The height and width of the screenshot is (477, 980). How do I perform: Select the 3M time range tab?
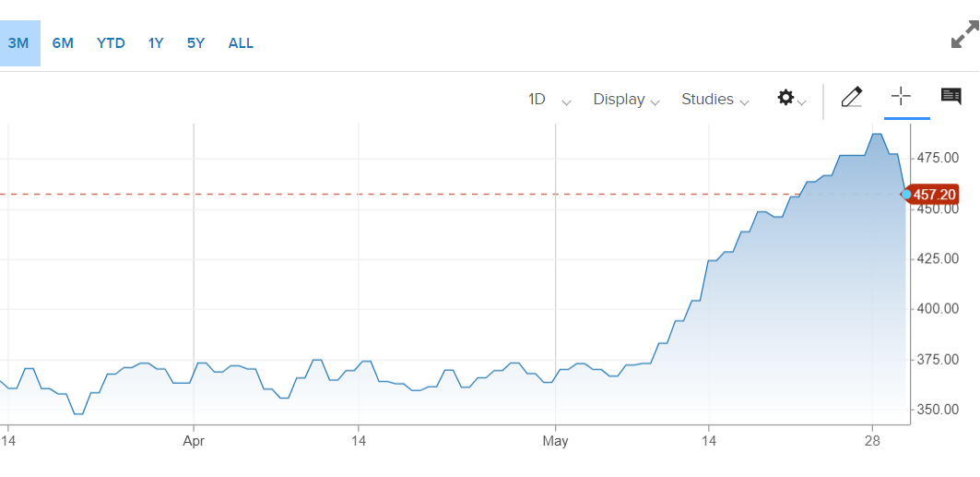(18, 43)
